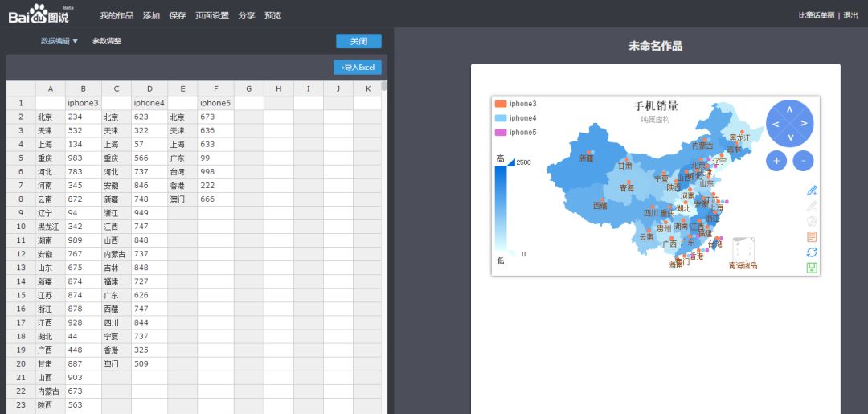Screen dimensions: 868x414
Task: Switch to 参数调整 tab
Action: (107, 41)
